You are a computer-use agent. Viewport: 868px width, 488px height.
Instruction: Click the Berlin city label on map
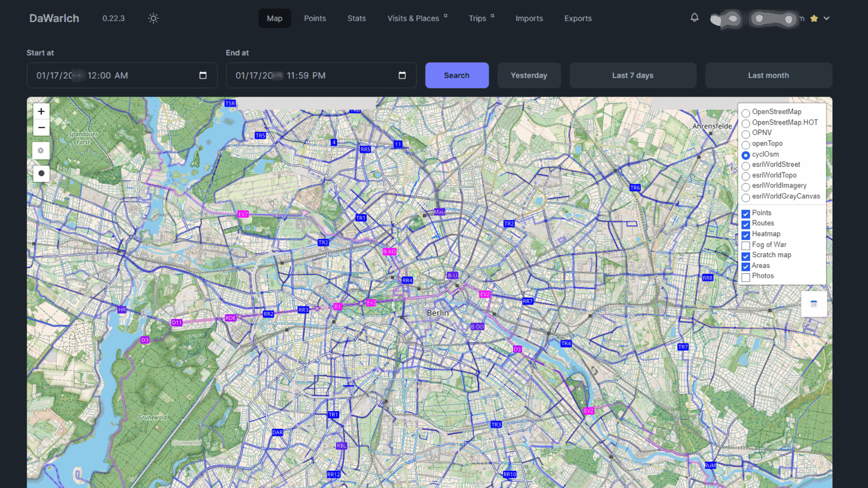(x=438, y=313)
